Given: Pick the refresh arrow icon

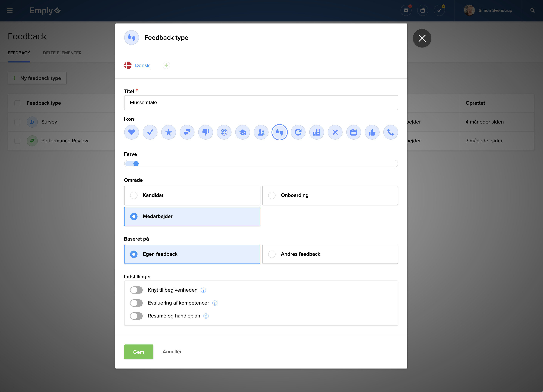Looking at the screenshot, I should 298,132.
